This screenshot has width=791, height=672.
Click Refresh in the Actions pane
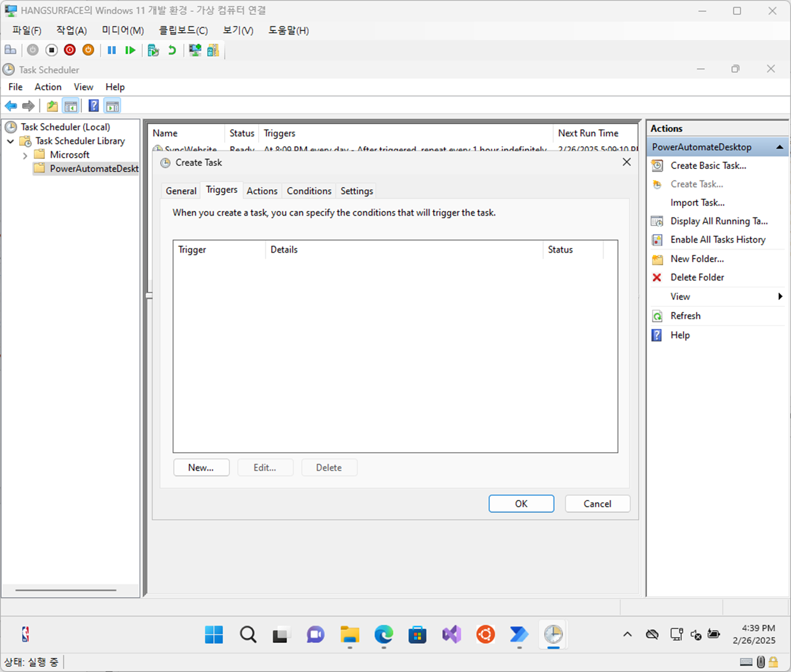(x=685, y=316)
